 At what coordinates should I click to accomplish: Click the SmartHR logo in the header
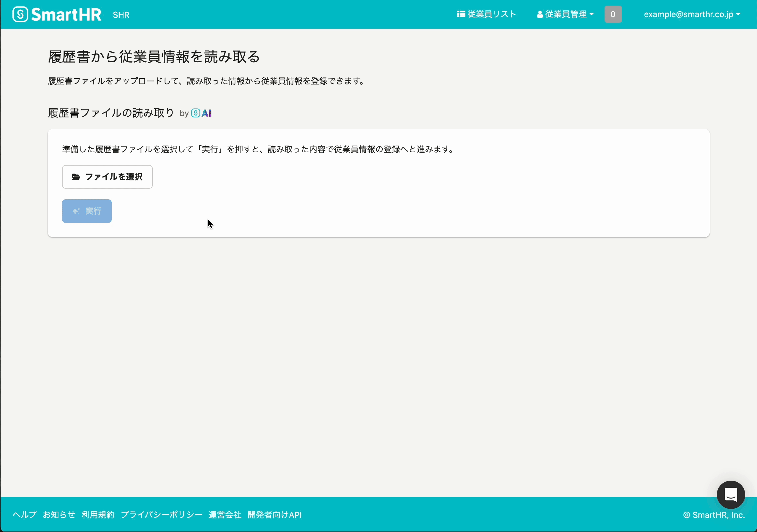[x=56, y=14]
